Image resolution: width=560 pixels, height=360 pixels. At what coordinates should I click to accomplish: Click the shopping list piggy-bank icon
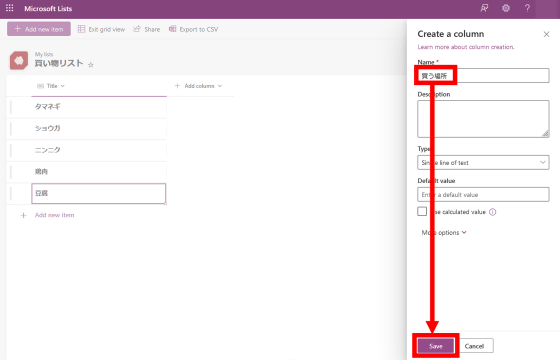[19, 60]
